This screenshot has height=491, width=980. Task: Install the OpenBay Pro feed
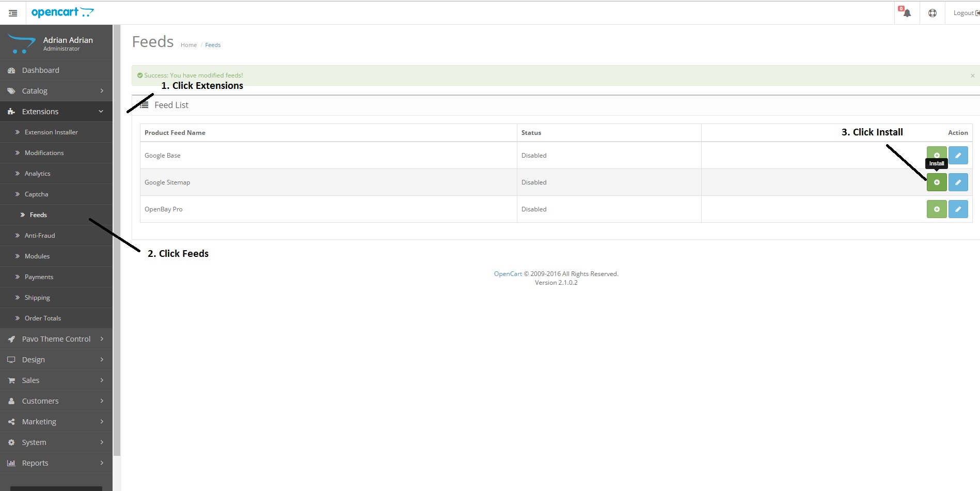(x=937, y=209)
